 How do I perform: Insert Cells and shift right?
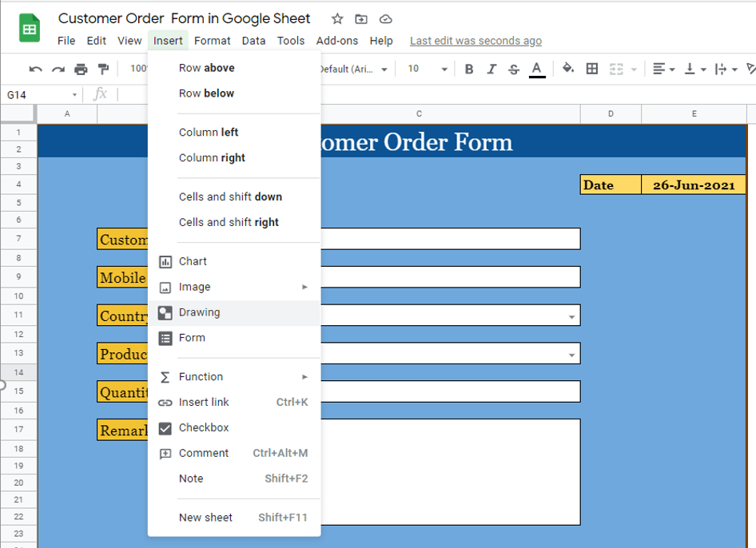[234, 223]
